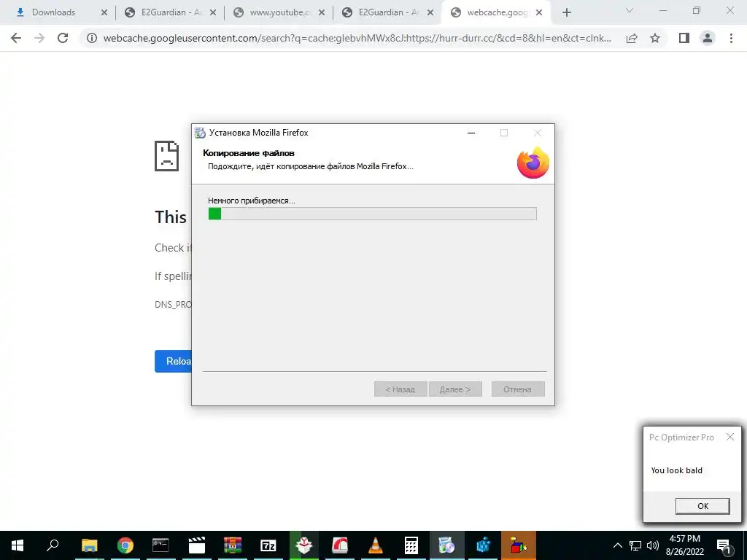Close the Downloads tab
Viewport: 747px width, 560px height.
(104, 12)
